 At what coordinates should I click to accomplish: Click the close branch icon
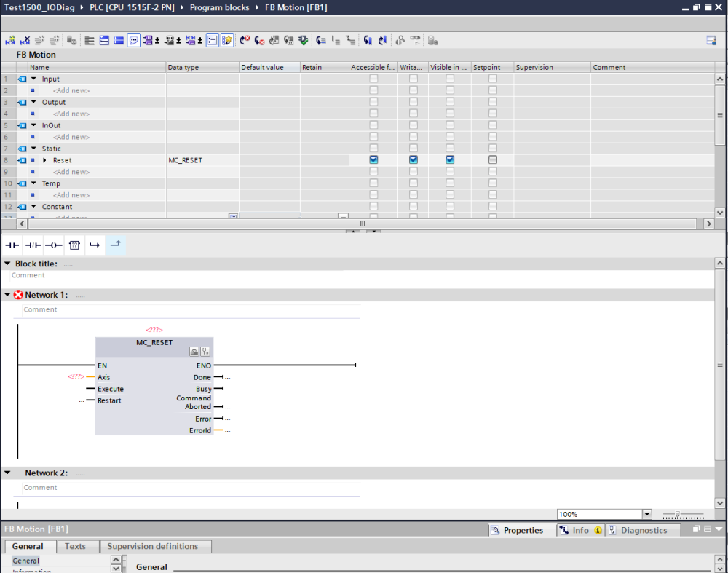point(115,245)
